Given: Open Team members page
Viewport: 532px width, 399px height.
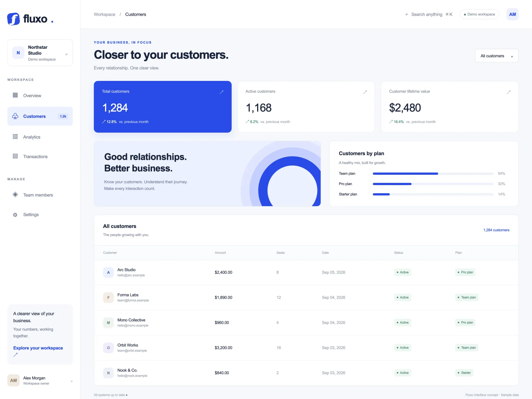Looking at the screenshot, I should pyautogui.click(x=40, y=195).
